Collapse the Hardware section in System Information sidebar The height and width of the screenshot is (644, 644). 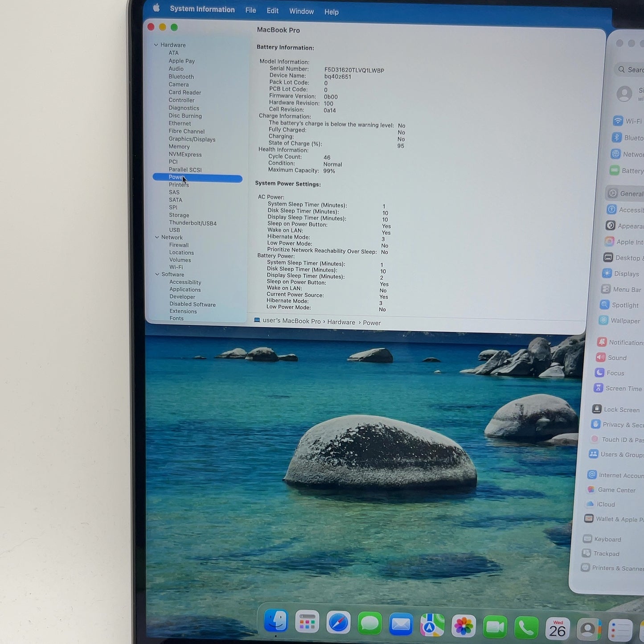tap(156, 45)
